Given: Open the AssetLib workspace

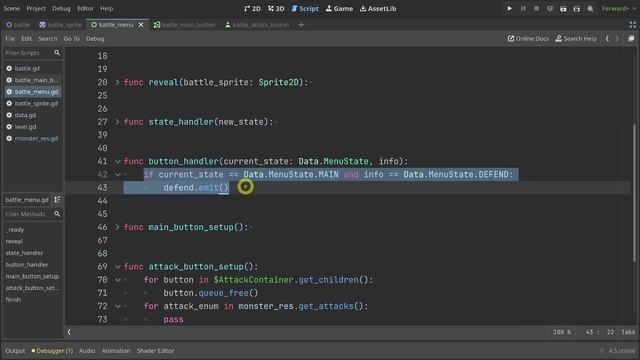Looking at the screenshot, I should click(378, 9).
